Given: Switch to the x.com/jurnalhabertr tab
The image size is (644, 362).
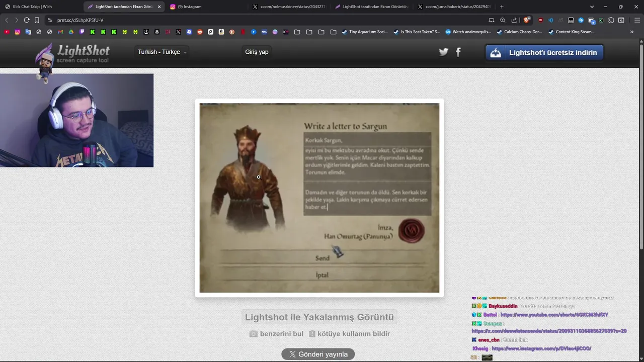Looking at the screenshot, I should (x=454, y=7).
